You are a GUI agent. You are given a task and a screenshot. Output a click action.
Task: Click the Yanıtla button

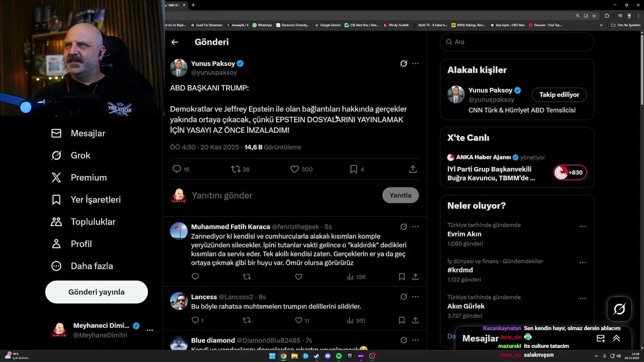pyautogui.click(x=400, y=195)
